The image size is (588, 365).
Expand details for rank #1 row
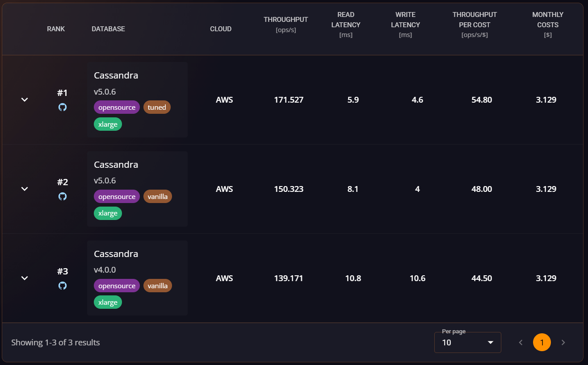(25, 100)
